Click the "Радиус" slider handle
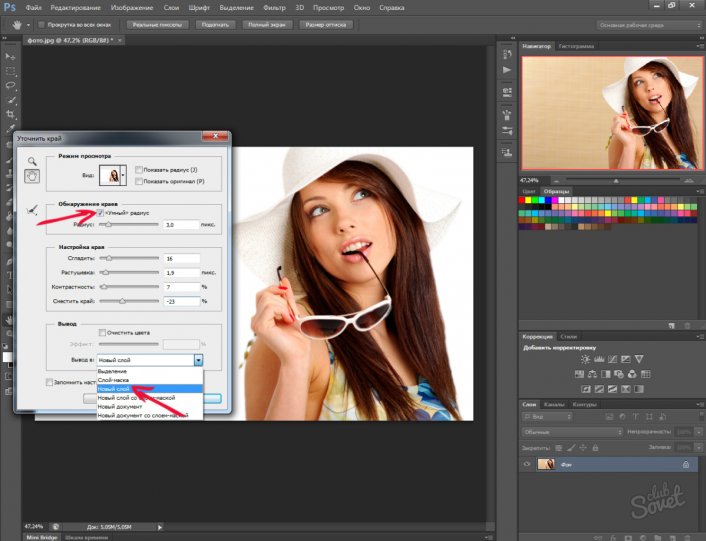This screenshot has height=541, width=706. (108, 224)
